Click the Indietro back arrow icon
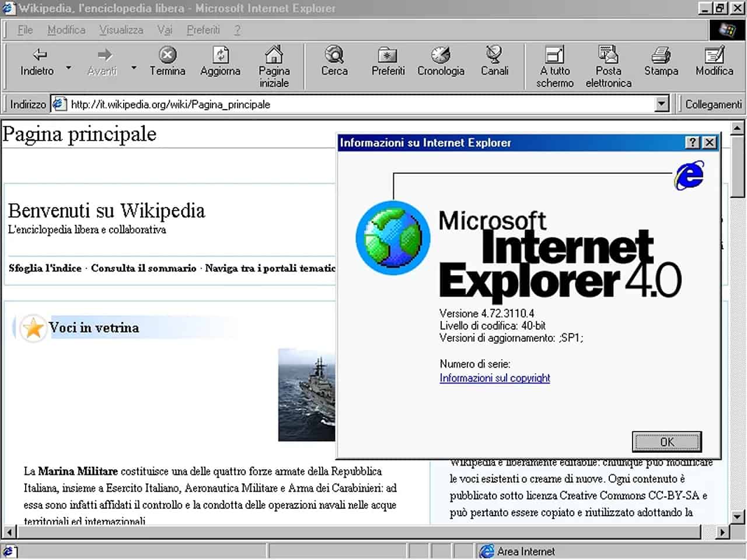The width and height of the screenshot is (747, 560). pyautogui.click(x=39, y=55)
